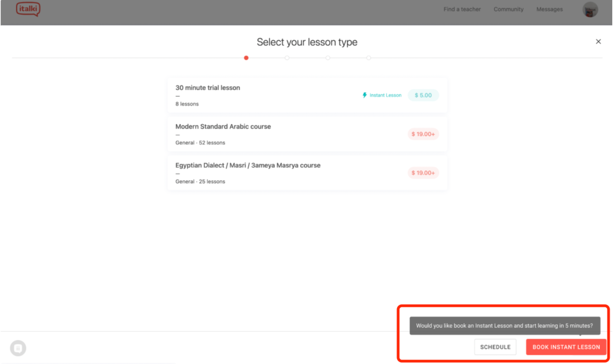Pick the Egyptian Dialect / Masri course

(307, 173)
